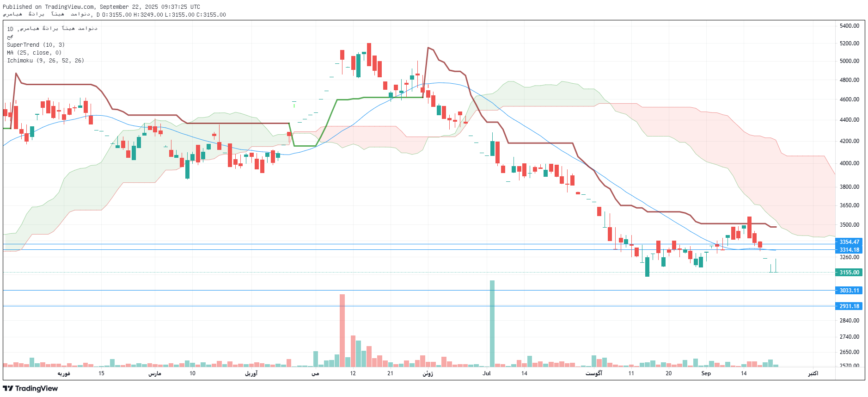This screenshot has width=868, height=397.
Task: Click the 3033.11 horizontal line label
Action: click(x=849, y=291)
